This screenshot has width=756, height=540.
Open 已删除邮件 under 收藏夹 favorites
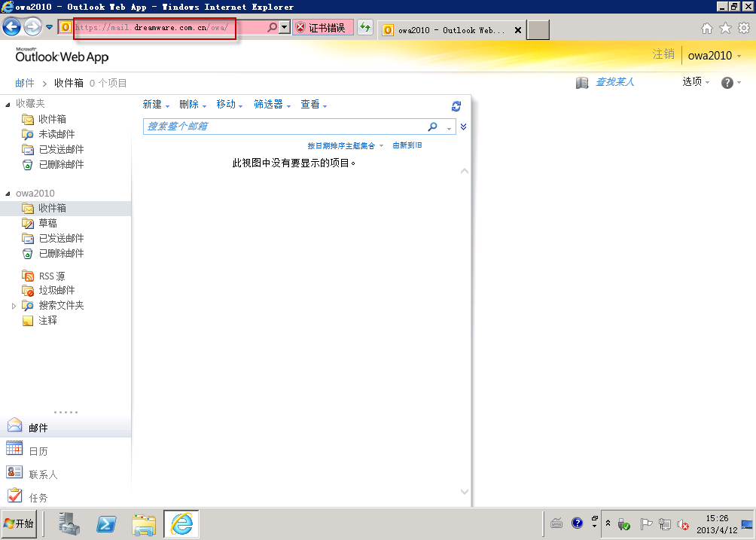tap(61, 164)
